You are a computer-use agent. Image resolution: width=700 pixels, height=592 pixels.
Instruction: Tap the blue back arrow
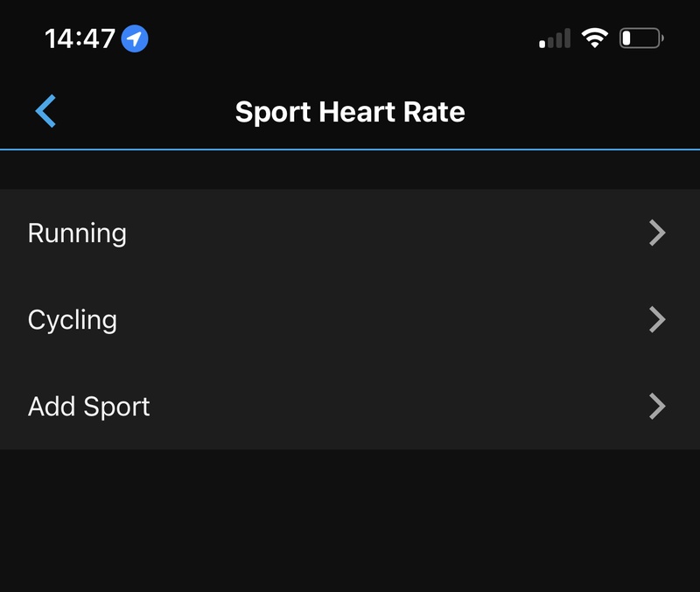(45, 111)
